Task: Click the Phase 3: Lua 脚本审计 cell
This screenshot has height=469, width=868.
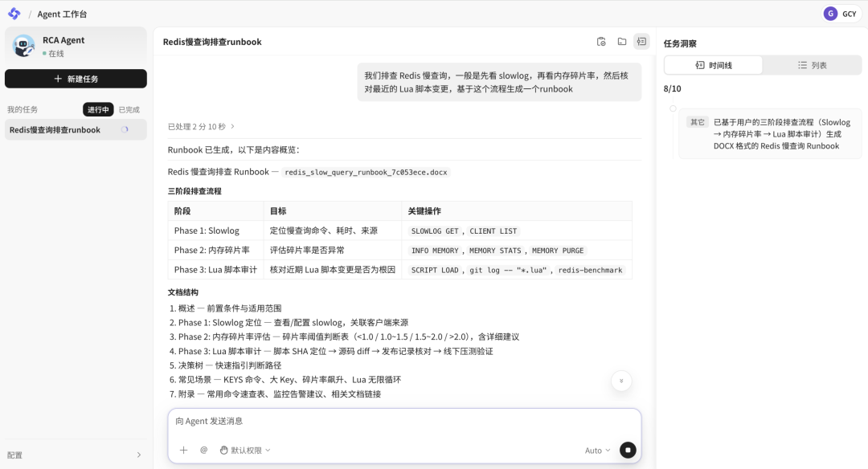Action: tap(216, 269)
